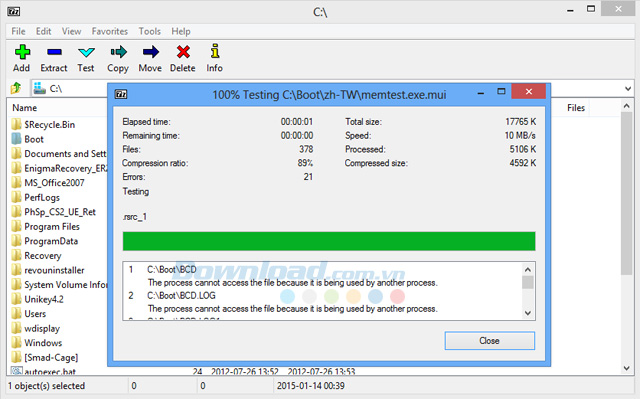Click the red Delete X icon
Image resolution: width=640 pixels, height=399 pixels.
click(x=183, y=52)
